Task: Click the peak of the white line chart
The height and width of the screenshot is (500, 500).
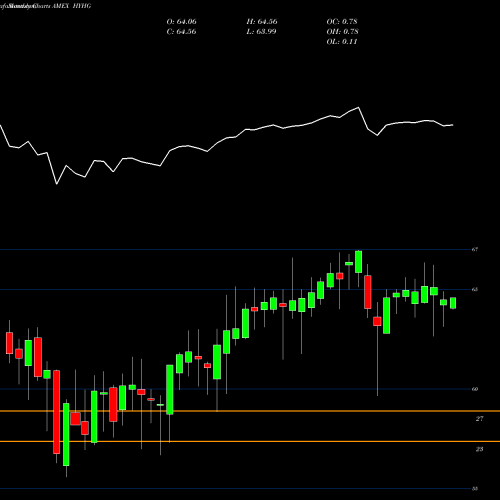Action: [358, 107]
